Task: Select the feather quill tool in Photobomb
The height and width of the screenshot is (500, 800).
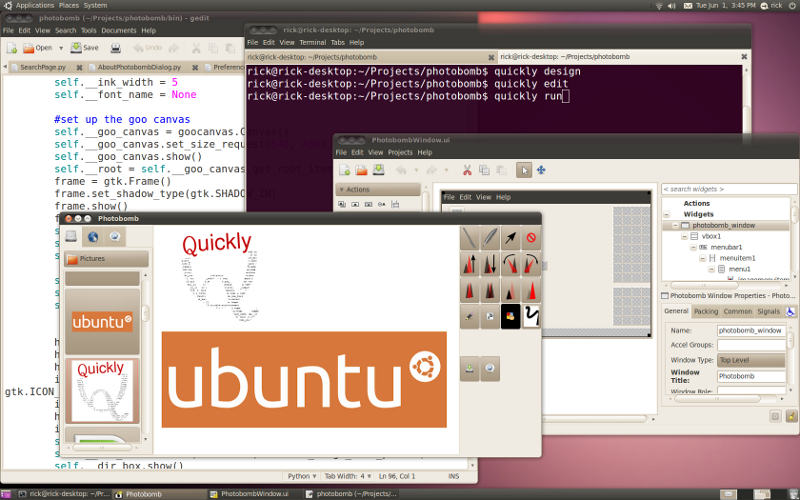Action: (x=490, y=238)
